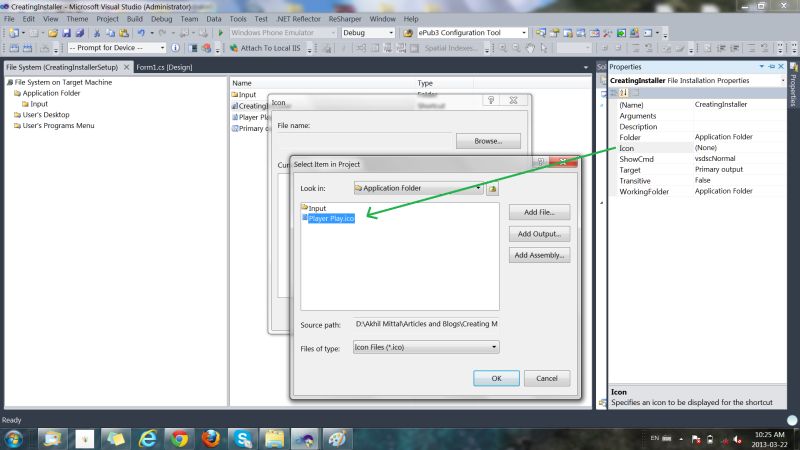Click the Undo arrow icon
Screen dimensions: 800x450
(141, 33)
